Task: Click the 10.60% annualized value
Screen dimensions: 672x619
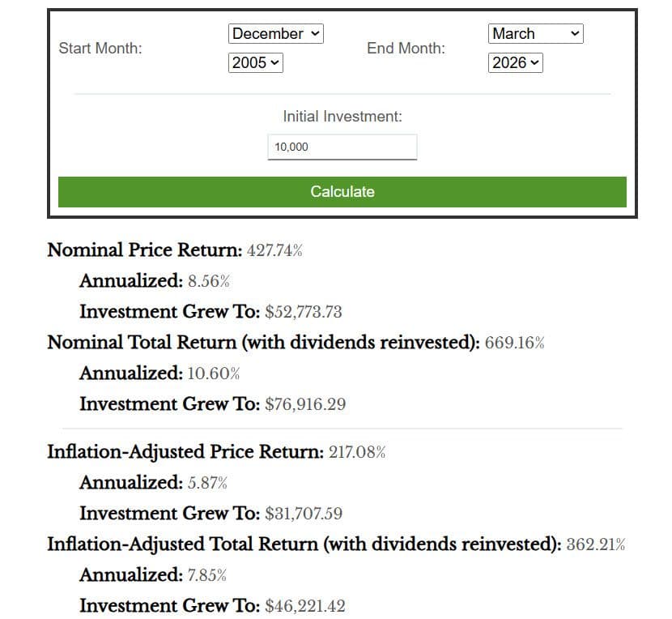Action: click(x=214, y=374)
